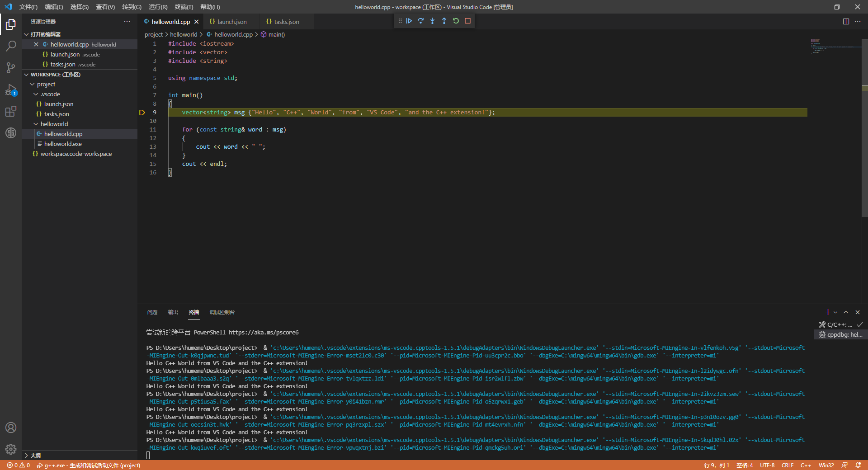Change the UTF-8 encoding in status bar
This screenshot has height=470, width=868.
pos(767,465)
